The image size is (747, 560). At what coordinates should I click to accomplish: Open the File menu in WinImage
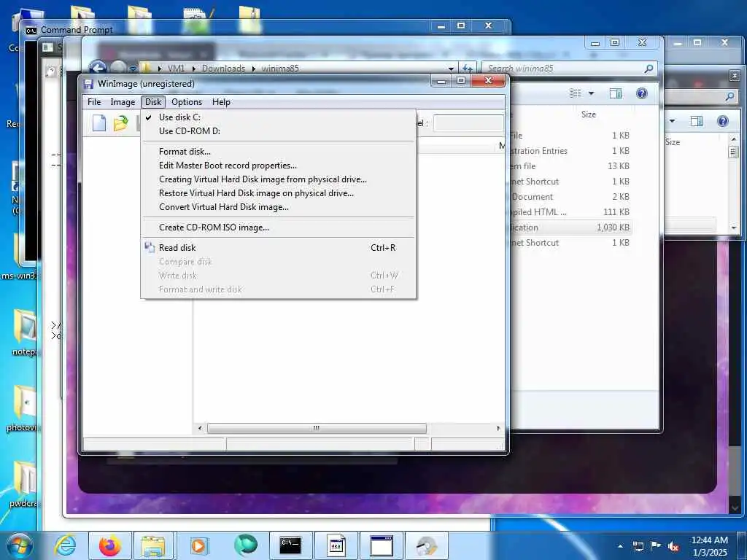(94, 102)
